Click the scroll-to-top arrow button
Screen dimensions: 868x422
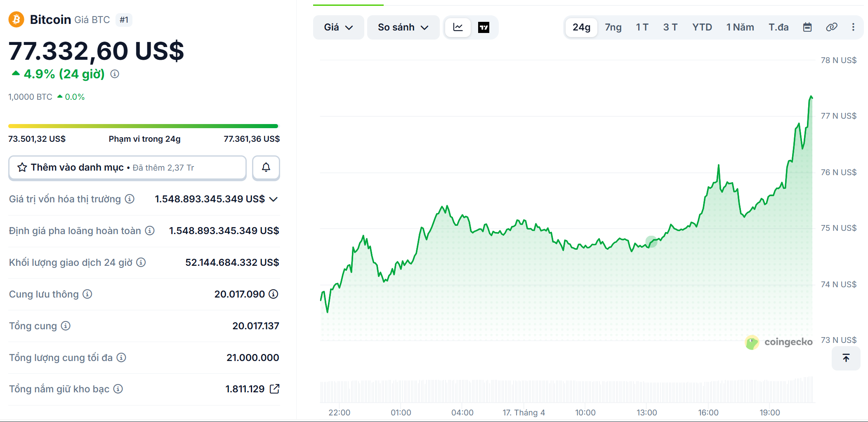coord(846,358)
